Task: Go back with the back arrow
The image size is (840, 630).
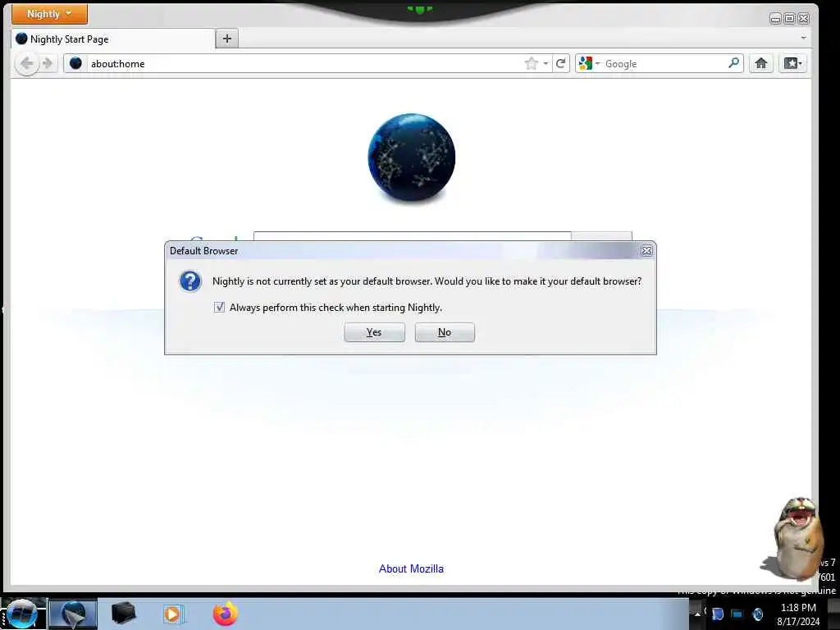Action: (26, 64)
